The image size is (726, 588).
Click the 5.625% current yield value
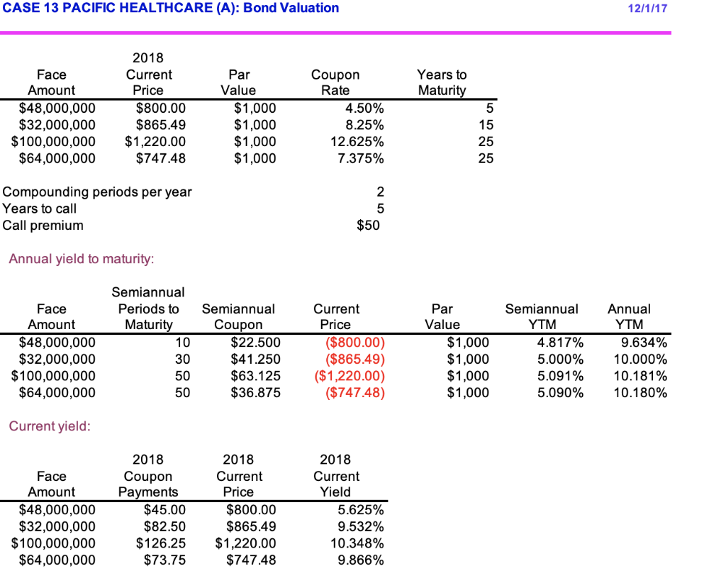(x=359, y=509)
